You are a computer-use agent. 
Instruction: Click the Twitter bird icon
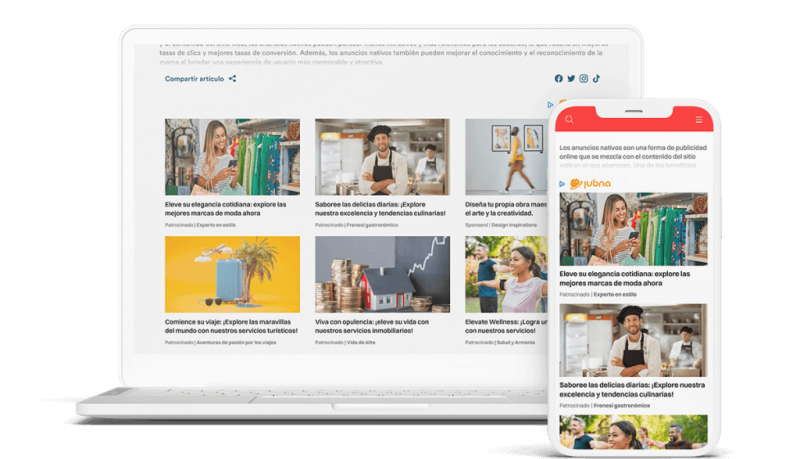571,79
